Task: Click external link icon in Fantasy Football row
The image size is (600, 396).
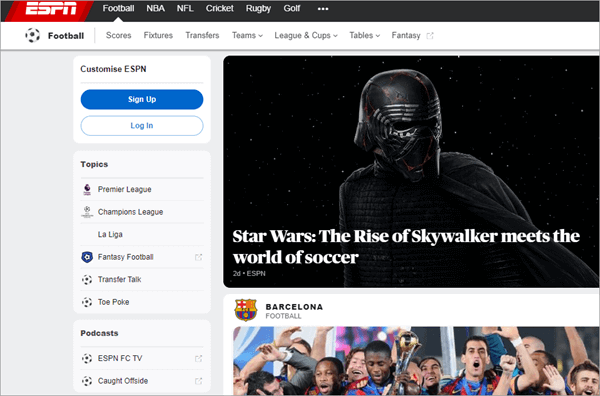Action: [x=198, y=257]
